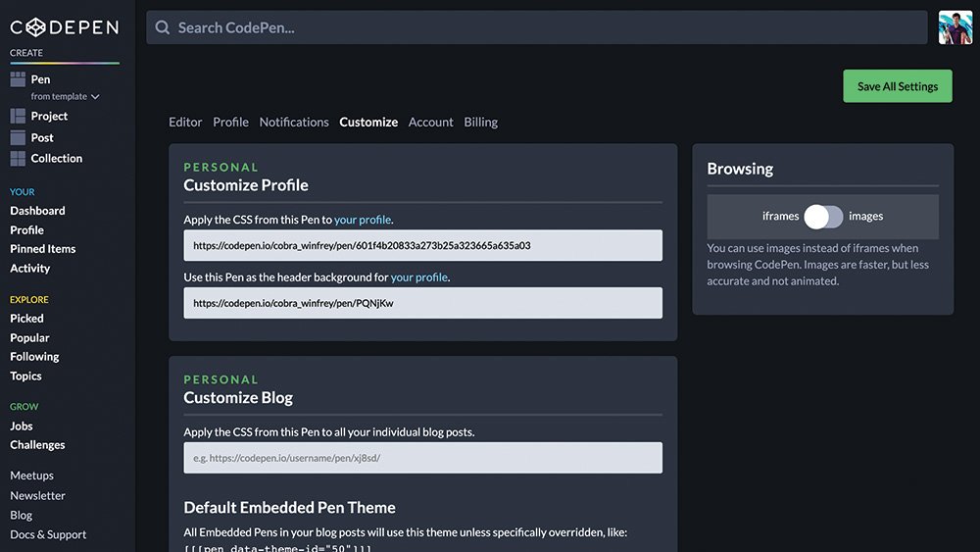Image resolution: width=980 pixels, height=552 pixels.
Task: Open Pinned Items in the sidebar
Action: coord(42,249)
